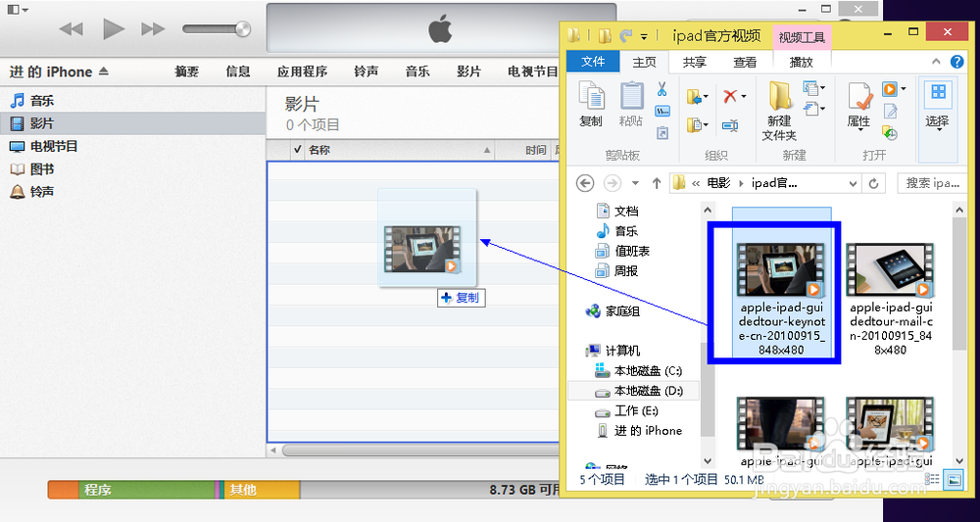Click the checkmark column header in iTunes
The height and width of the screenshot is (522, 980).
tap(298, 150)
